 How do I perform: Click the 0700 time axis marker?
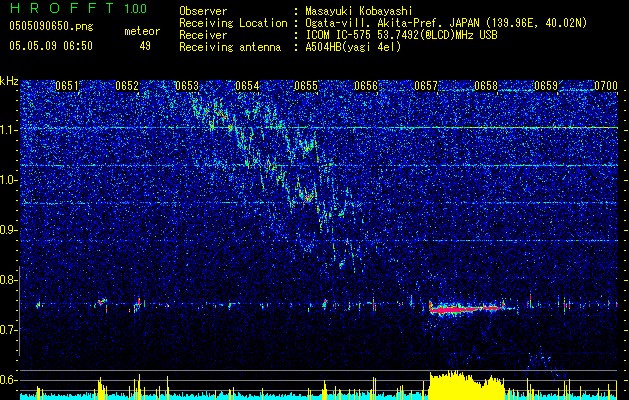coord(606,86)
